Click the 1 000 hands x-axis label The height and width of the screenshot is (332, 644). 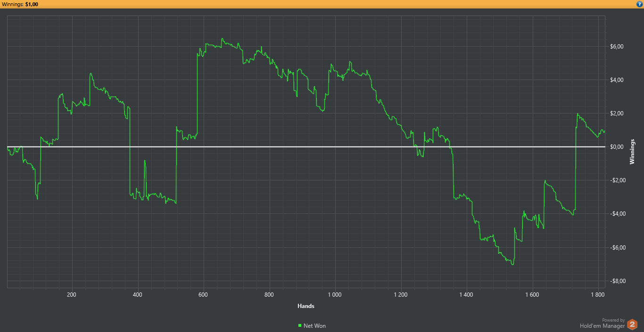335,295
